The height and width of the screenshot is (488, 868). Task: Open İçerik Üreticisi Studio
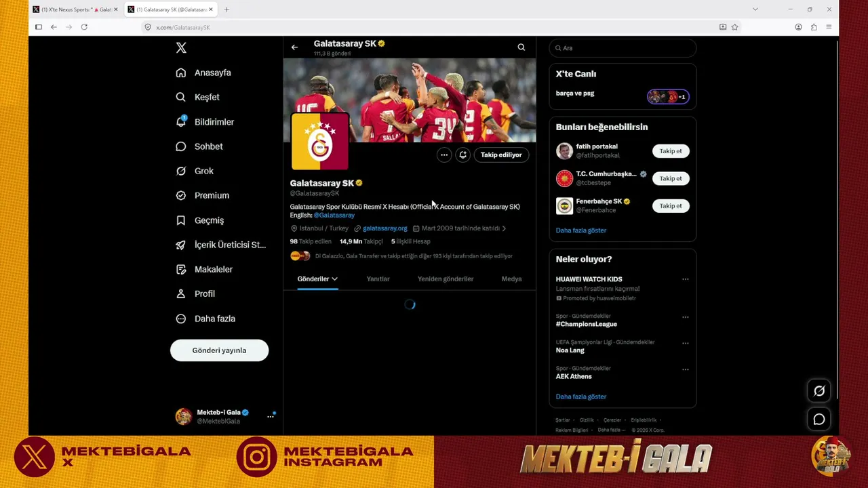[220, 245]
